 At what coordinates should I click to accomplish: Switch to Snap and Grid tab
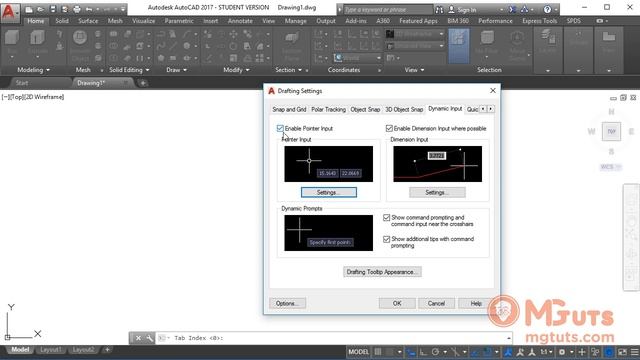pyautogui.click(x=289, y=109)
